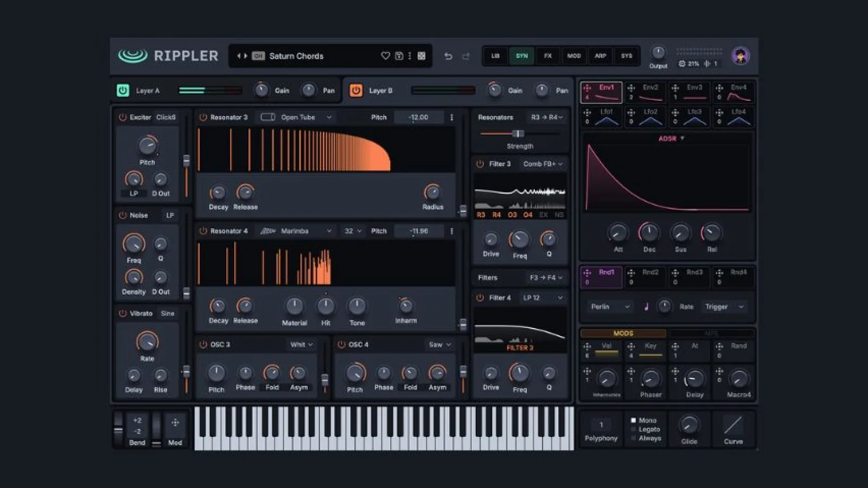Open the Trigger mode dropdown
868x488 pixels.
[725, 307]
